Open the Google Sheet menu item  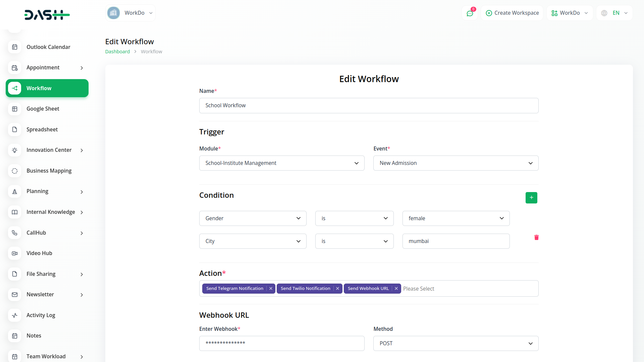pyautogui.click(x=43, y=109)
